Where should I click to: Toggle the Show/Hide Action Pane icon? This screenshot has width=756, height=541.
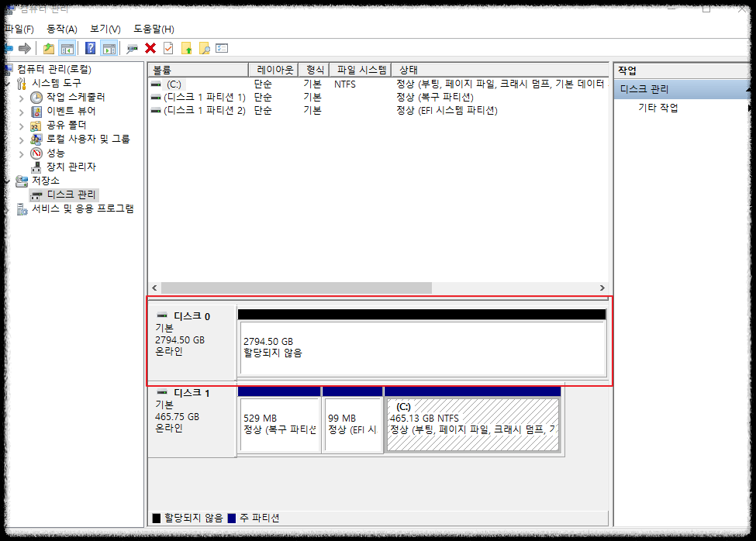click(109, 48)
